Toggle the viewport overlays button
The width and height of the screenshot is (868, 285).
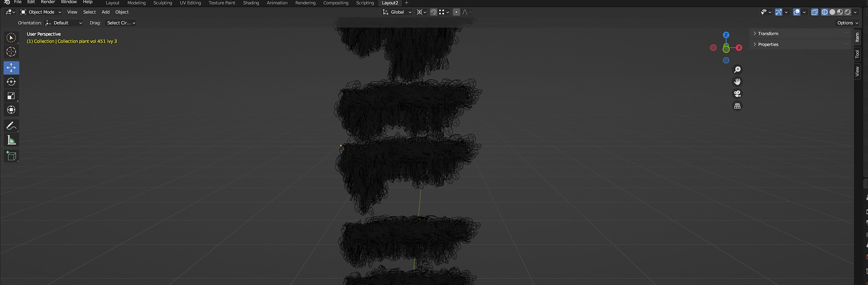[x=797, y=12]
